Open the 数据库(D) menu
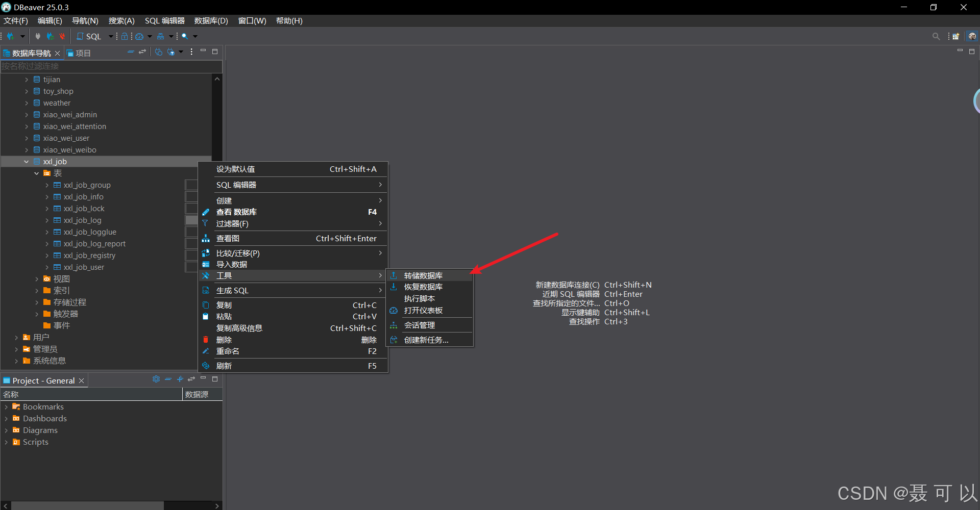This screenshot has height=510, width=980. [x=211, y=21]
